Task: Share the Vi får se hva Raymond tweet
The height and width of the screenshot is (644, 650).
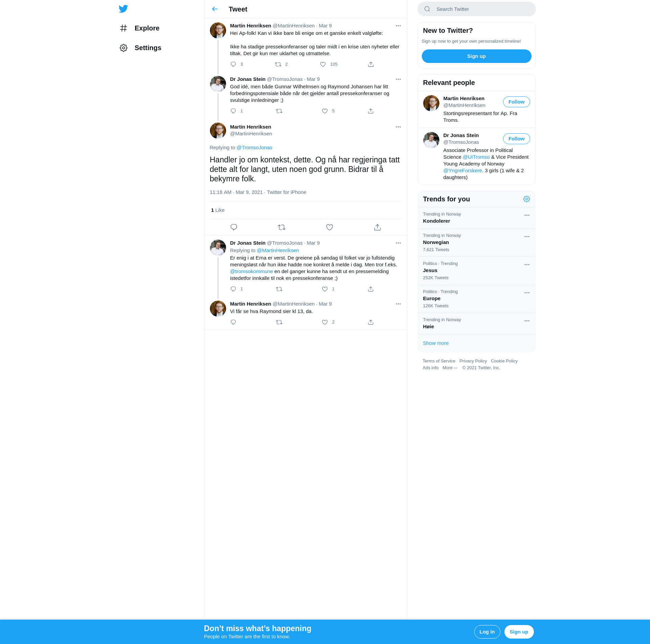Action: 371,322
